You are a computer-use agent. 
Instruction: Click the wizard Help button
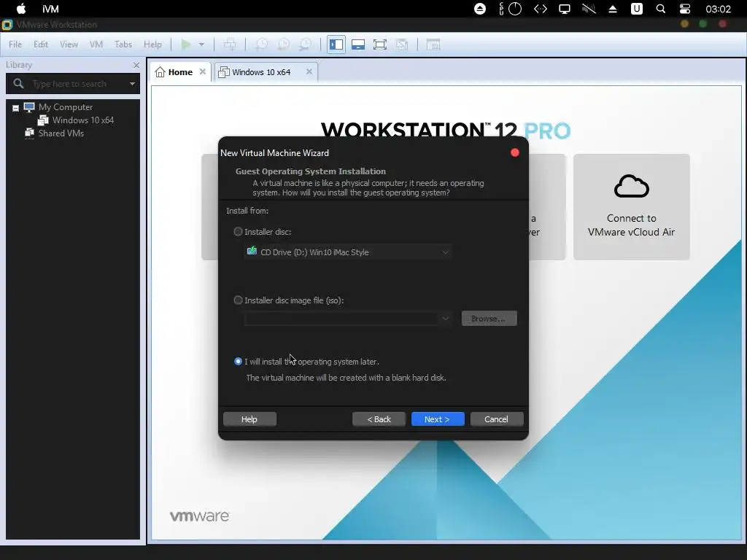tap(249, 419)
